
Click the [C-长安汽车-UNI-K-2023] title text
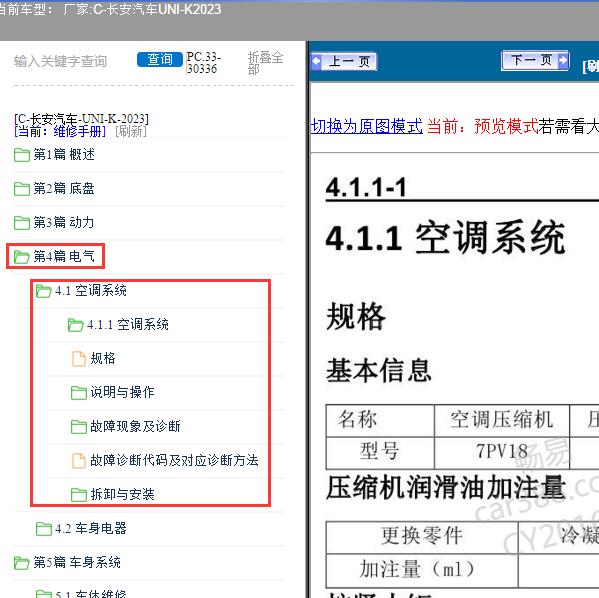click(81, 119)
